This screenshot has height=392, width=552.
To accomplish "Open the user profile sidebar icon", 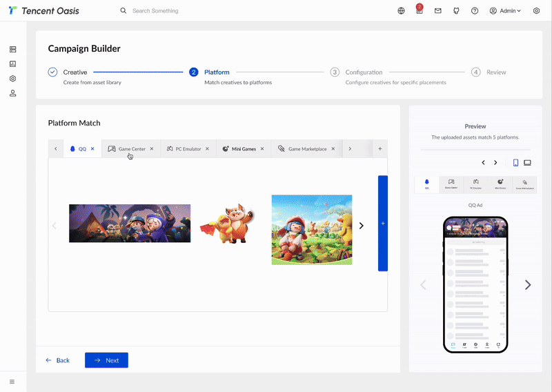I will (x=12, y=93).
